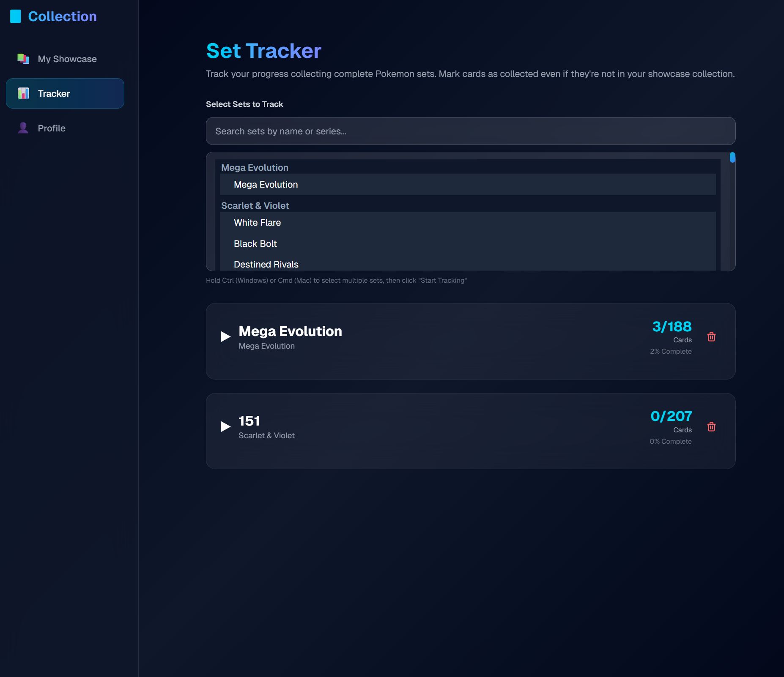Select the Profile person icon
The height and width of the screenshot is (677, 784).
(x=22, y=128)
